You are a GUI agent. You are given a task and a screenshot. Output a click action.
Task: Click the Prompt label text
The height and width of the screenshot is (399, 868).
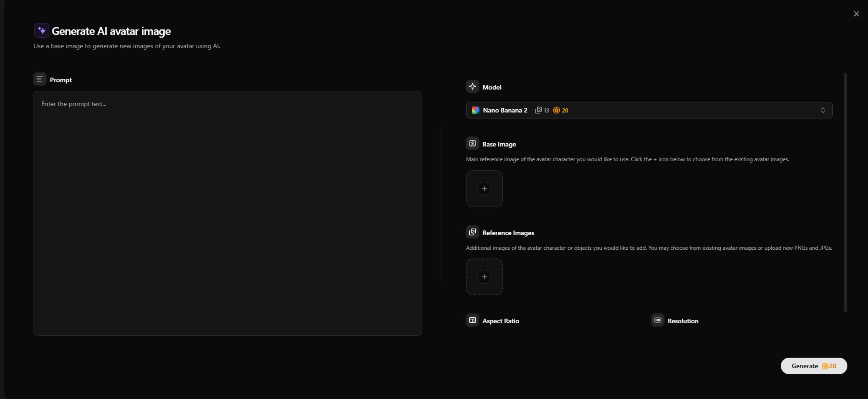point(61,80)
